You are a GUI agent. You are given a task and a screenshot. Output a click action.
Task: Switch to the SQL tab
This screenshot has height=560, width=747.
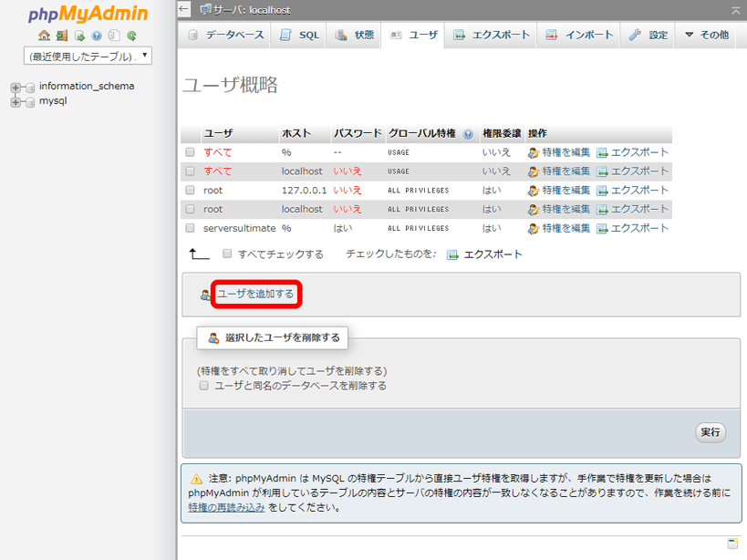(x=299, y=35)
